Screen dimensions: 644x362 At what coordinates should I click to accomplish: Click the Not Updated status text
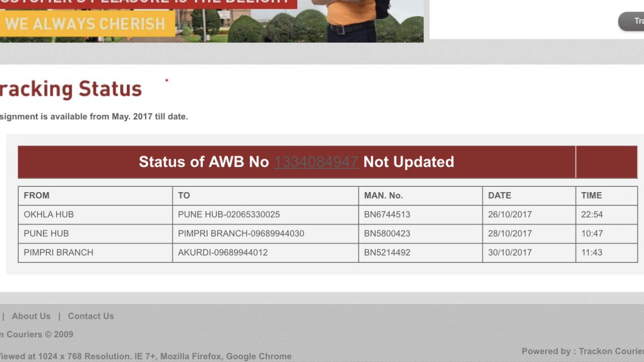[x=409, y=162]
